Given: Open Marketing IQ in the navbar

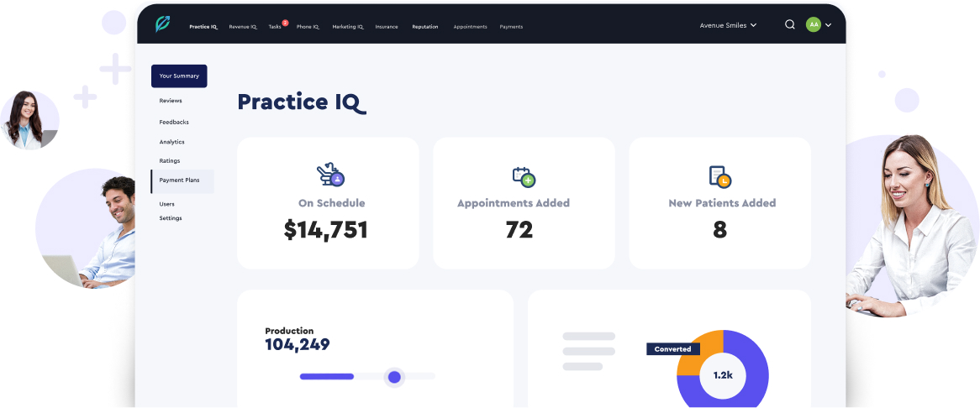Looking at the screenshot, I should tap(348, 27).
